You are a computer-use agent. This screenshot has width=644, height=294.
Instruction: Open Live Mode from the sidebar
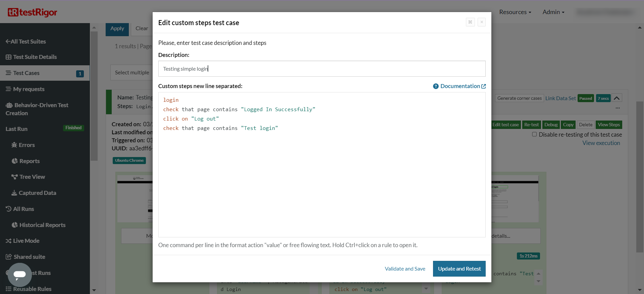tap(26, 241)
